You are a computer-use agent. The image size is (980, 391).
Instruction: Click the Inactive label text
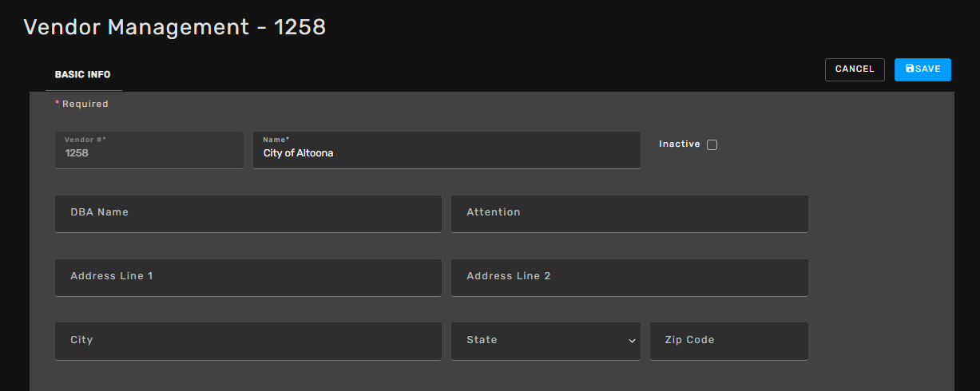679,144
